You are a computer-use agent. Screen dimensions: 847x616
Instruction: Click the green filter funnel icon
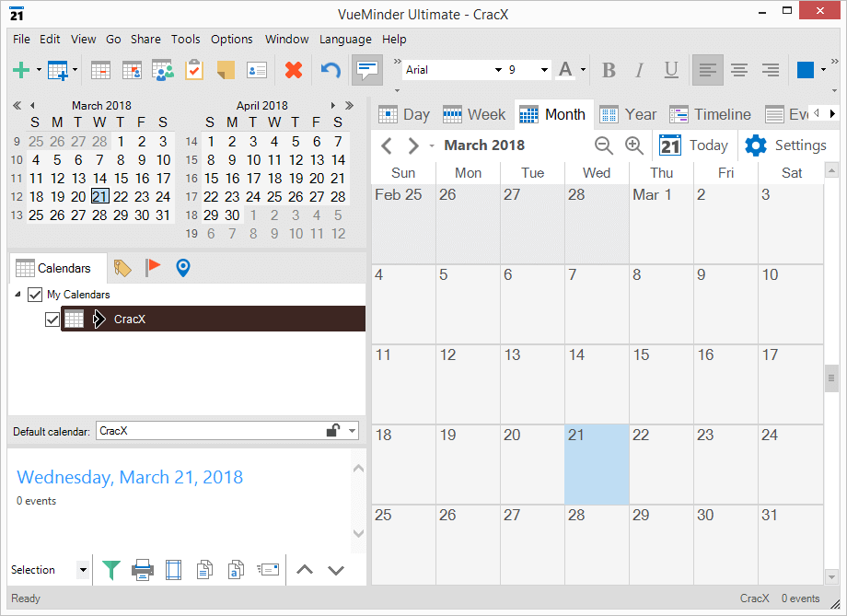point(111,570)
